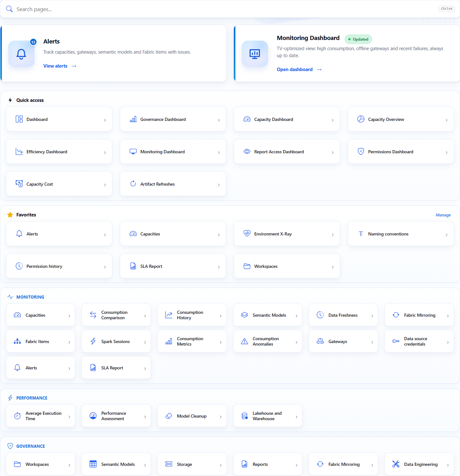Click the heartbeat icon for Environment X-Ray
The image size is (460, 476).
pyautogui.click(x=247, y=234)
